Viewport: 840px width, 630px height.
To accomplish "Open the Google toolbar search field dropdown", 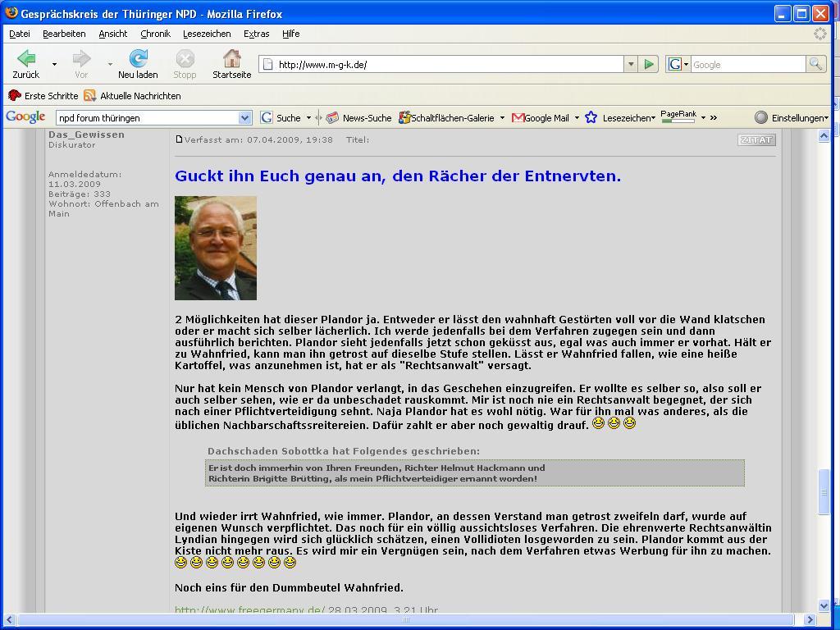I will [244, 118].
